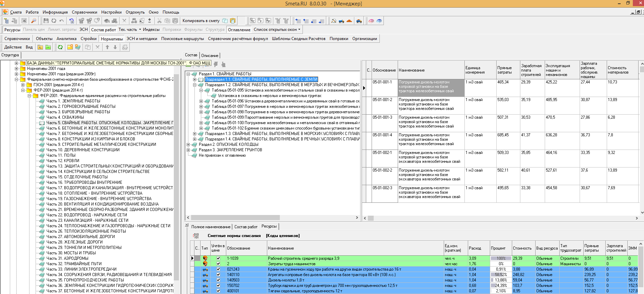The height and width of the screenshot is (294, 644).
Task: Click the save (floppy disk) toolbar icon
Action: (46, 21)
